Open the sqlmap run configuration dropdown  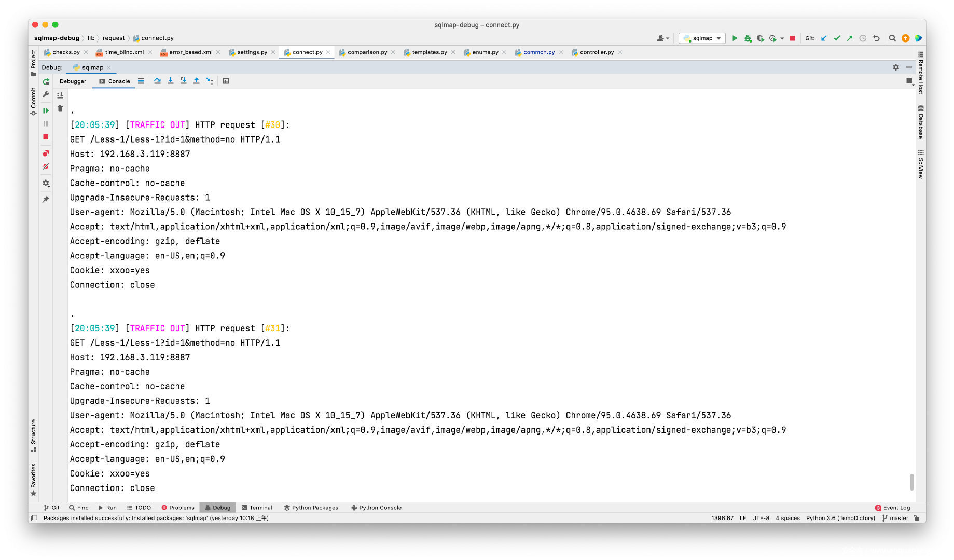pyautogui.click(x=702, y=38)
